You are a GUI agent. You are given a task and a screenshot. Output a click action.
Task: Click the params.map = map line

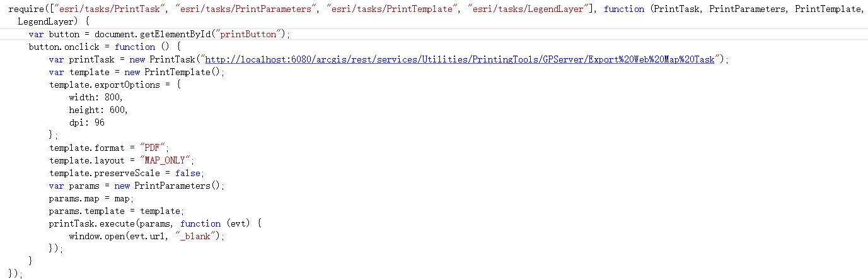point(91,198)
